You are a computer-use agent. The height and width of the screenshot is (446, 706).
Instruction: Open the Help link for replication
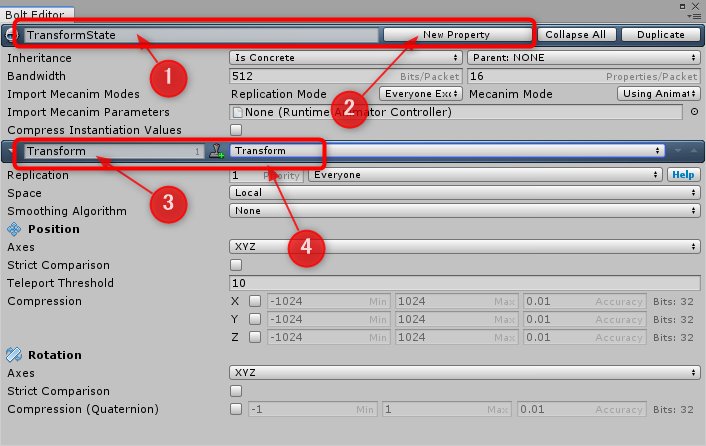(683, 175)
